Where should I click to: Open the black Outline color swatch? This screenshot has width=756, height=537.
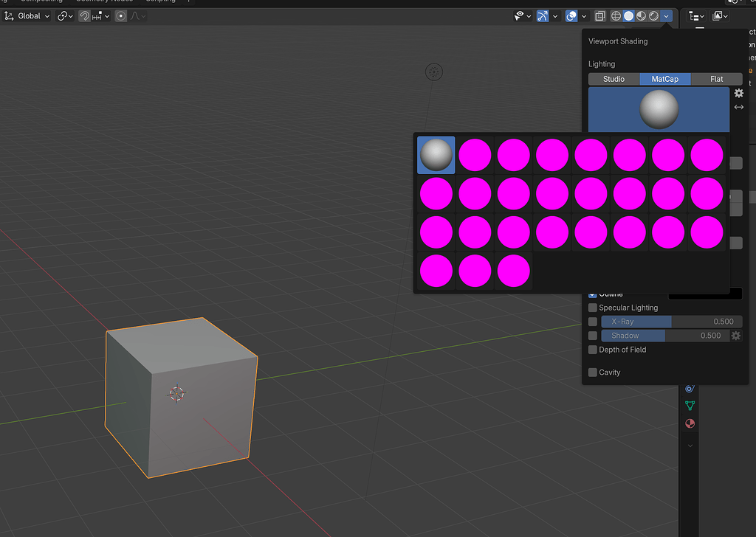(705, 294)
